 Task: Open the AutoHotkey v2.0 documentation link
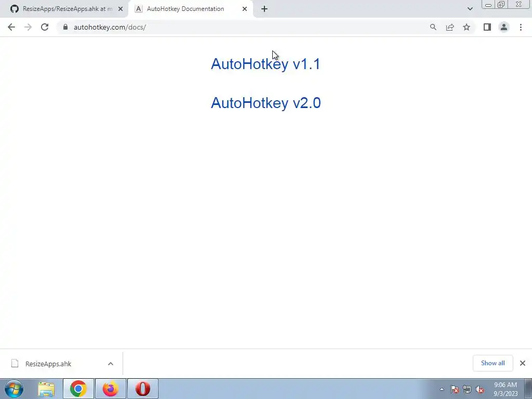coord(265,103)
